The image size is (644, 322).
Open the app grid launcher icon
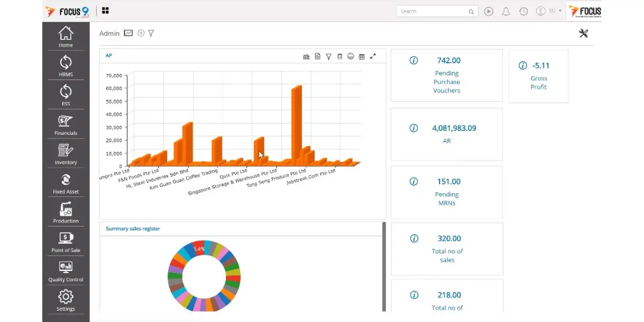coord(105,11)
